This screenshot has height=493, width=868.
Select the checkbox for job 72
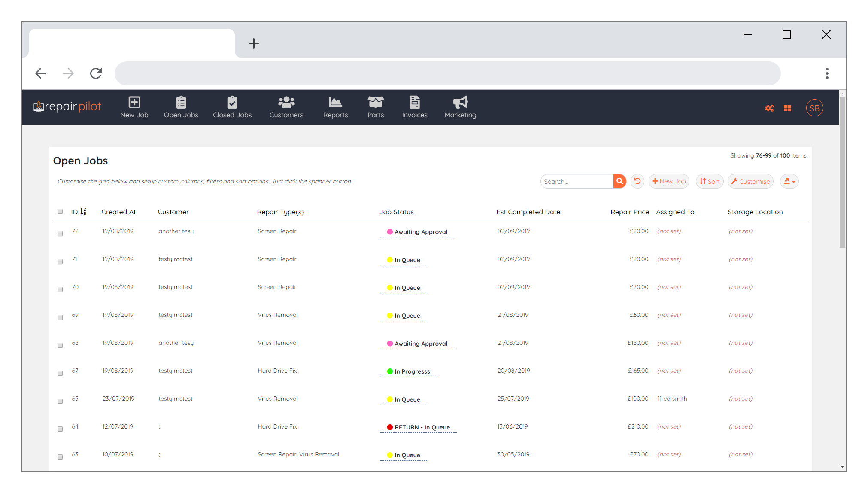(x=60, y=234)
